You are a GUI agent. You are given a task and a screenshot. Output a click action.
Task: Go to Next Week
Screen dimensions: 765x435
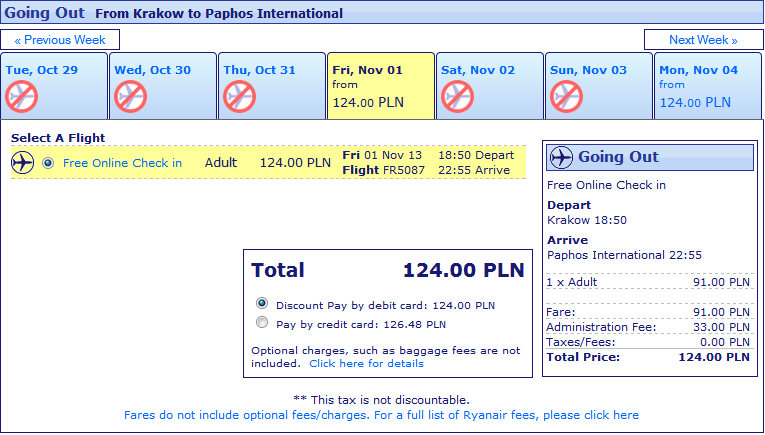tap(704, 40)
